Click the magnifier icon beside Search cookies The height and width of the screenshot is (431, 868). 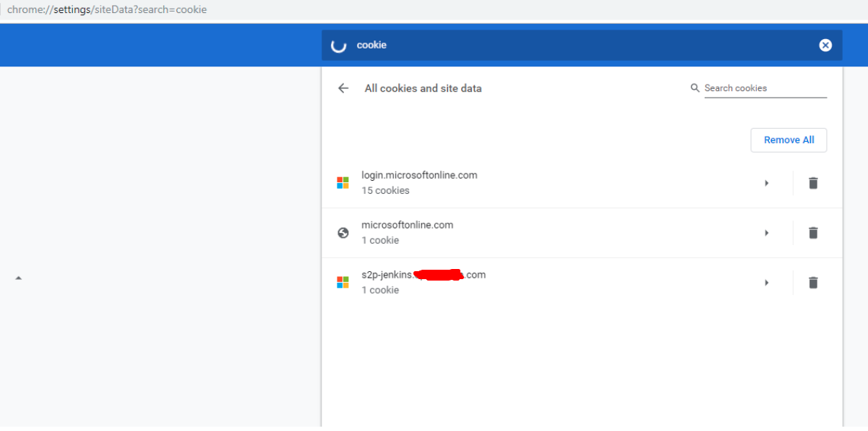[695, 88]
